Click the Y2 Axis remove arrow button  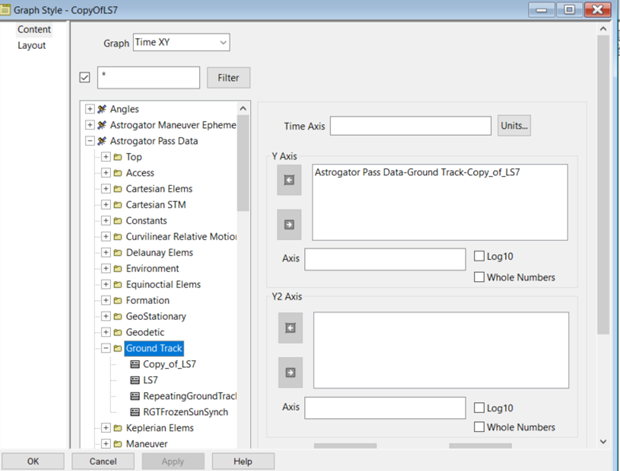289,328
